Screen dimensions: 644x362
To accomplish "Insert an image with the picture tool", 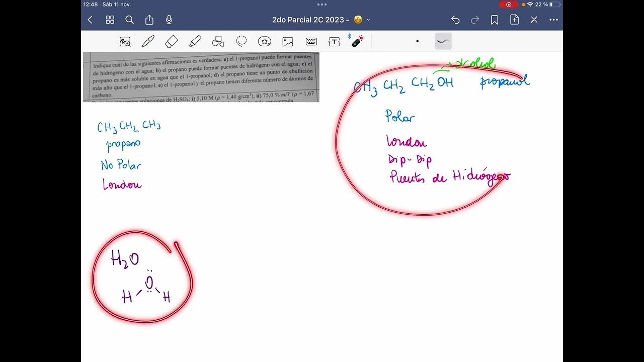I will click(x=288, y=42).
